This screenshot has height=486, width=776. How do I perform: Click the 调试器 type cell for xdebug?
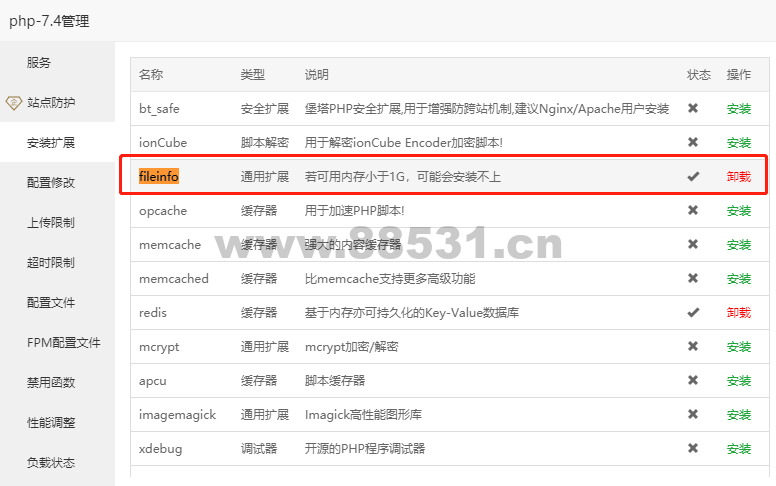[x=259, y=449]
